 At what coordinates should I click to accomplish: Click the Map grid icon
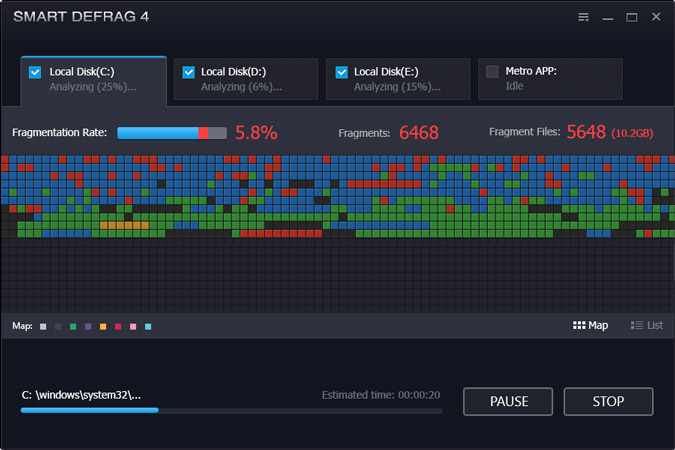point(579,325)
